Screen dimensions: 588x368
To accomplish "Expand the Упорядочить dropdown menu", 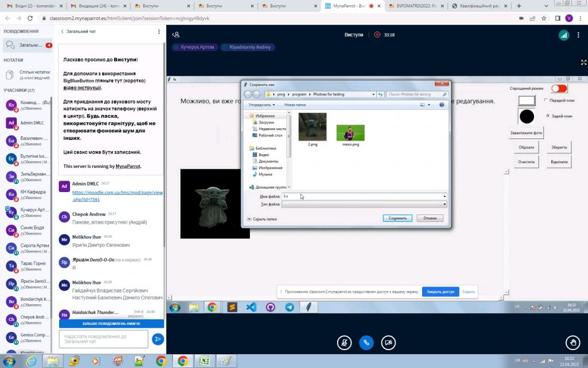I will pyautogui.click(x=261, y=105).
